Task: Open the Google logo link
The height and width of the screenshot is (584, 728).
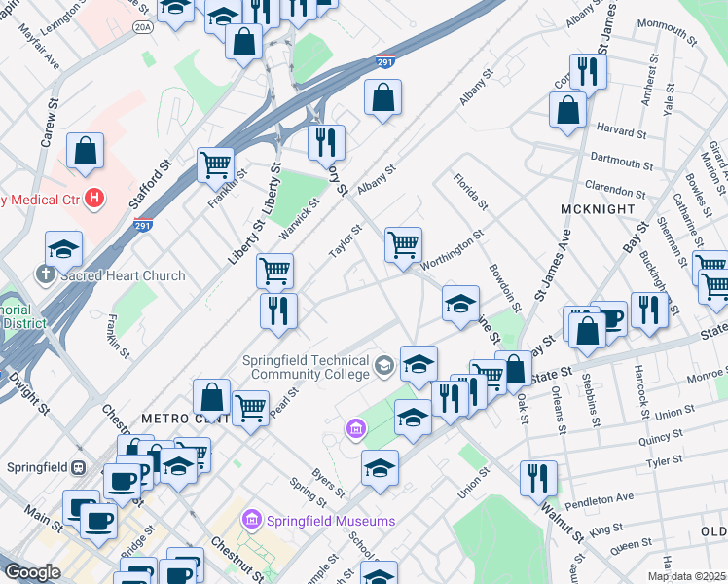Action: coord(32,573)
